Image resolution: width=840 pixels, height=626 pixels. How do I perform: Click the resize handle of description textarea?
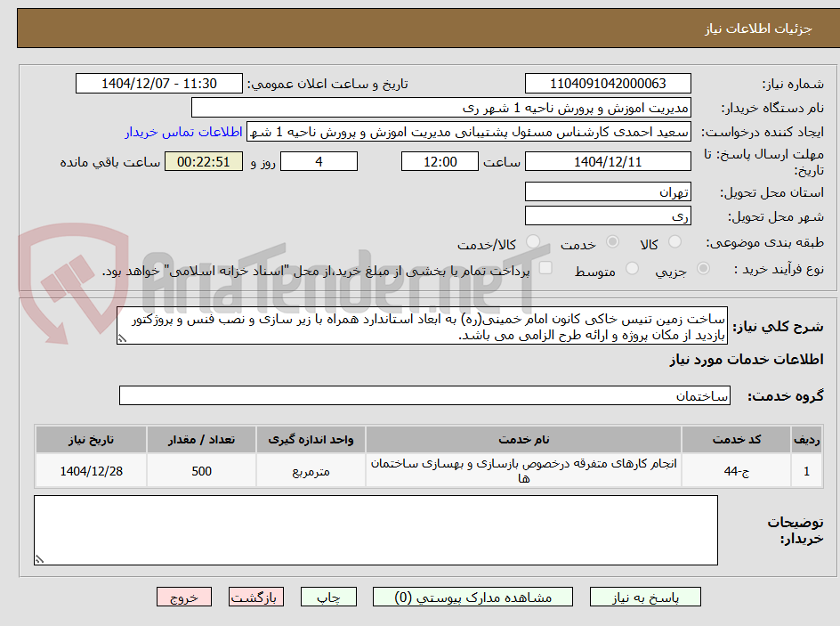[122, 338]
